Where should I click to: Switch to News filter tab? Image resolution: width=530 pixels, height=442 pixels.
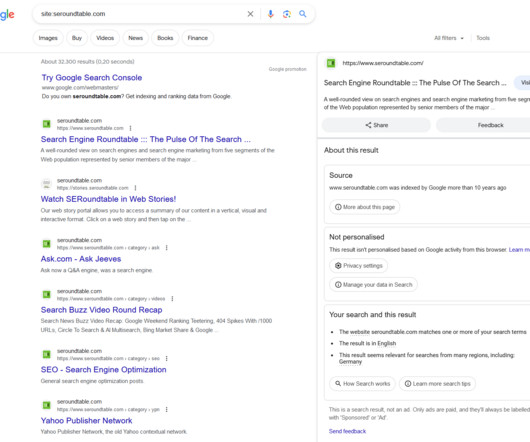(x=136, y=38)
